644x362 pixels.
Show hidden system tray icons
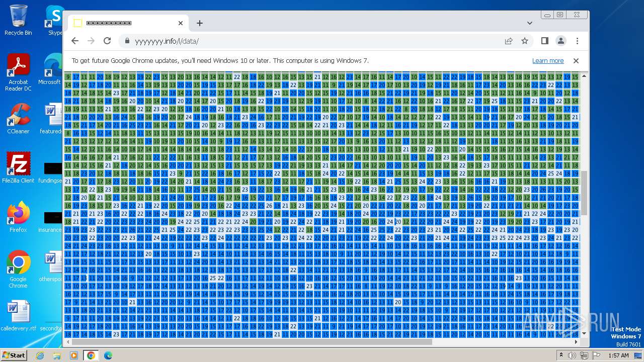pos(561,355)
